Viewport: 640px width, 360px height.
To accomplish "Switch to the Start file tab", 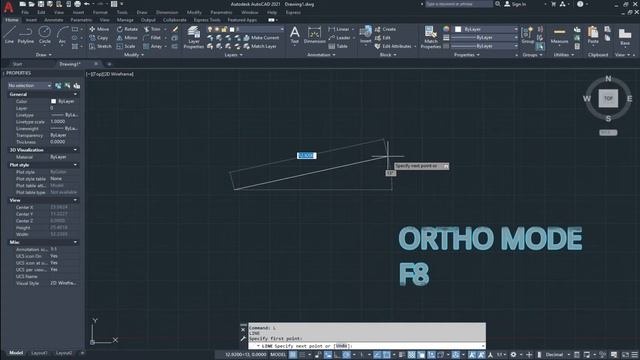I will pyautogui.click(x=18, y=64).
